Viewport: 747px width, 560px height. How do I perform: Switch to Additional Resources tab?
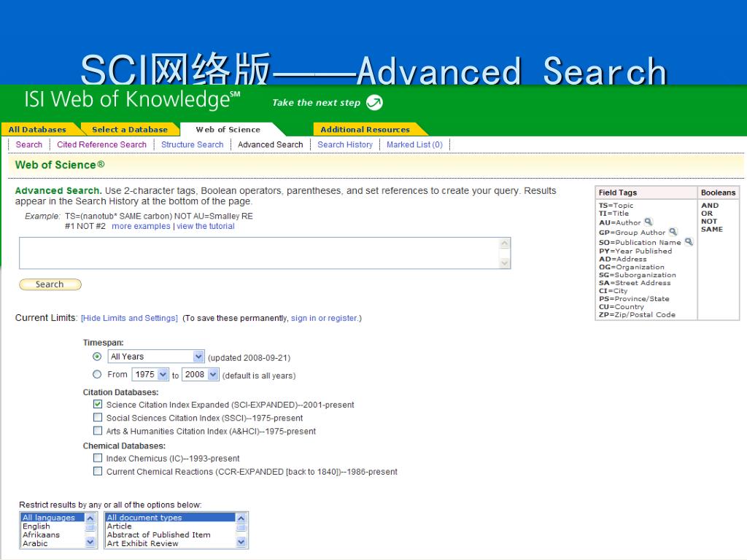(365, 130)
